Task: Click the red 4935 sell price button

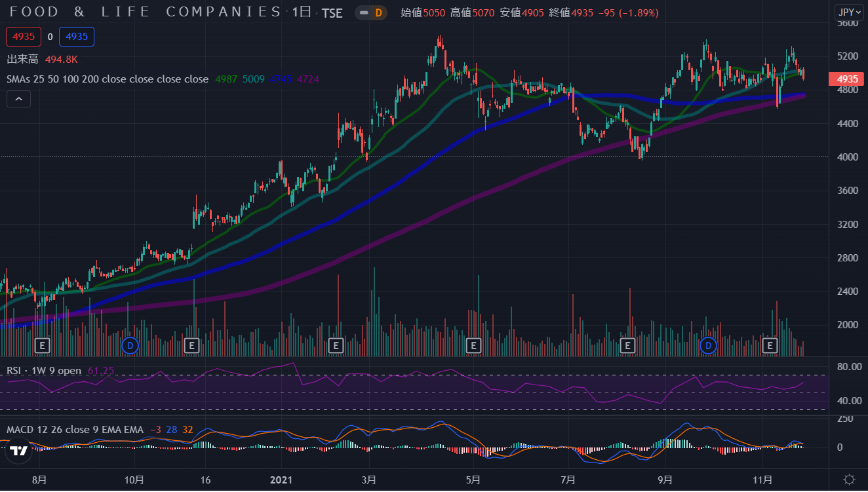Action: point(24,37)
